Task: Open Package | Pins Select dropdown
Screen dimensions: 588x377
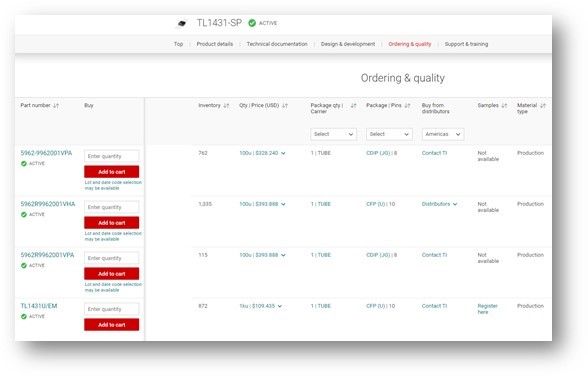Action: 389,134
